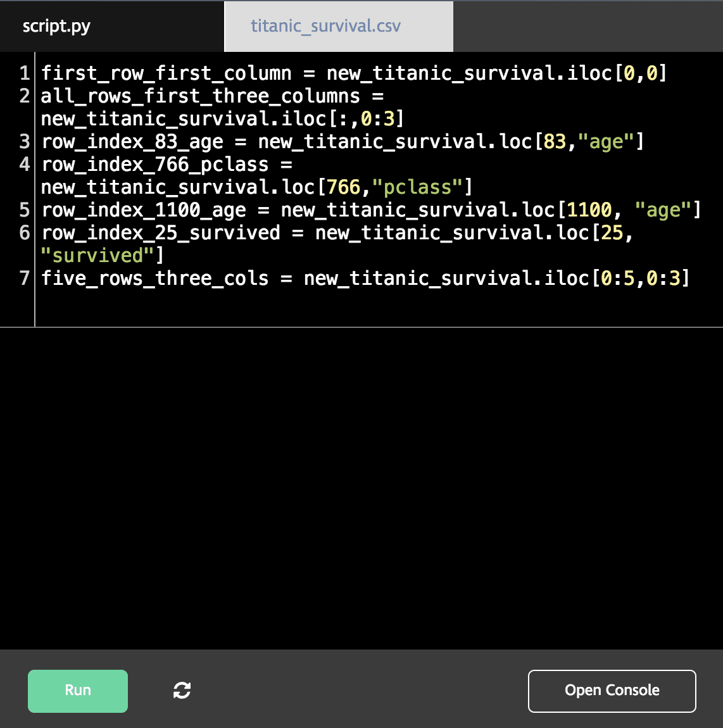Click the "age" string on line 3

click(607, 142)
